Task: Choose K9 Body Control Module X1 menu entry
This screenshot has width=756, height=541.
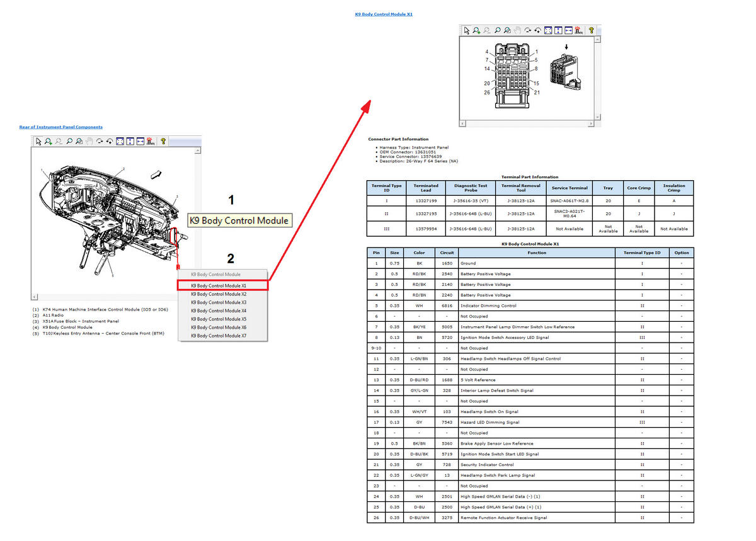Action: [223, 285]
